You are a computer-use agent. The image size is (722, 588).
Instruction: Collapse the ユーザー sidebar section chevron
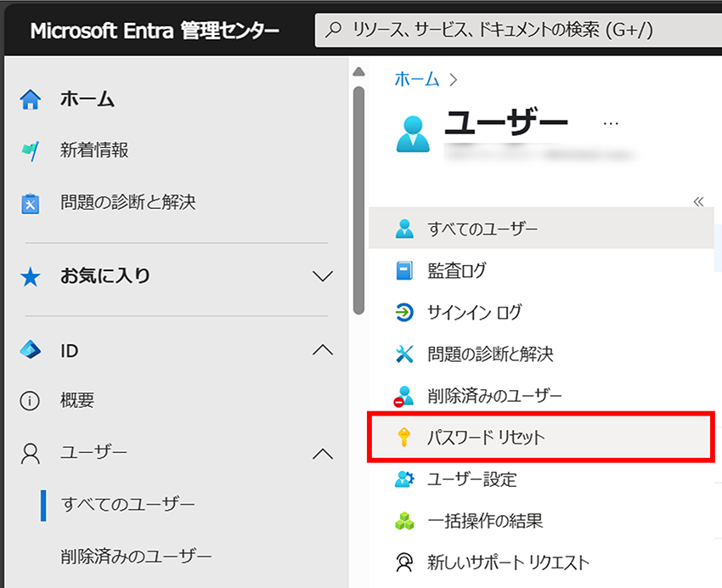click(x=322, y=454)
